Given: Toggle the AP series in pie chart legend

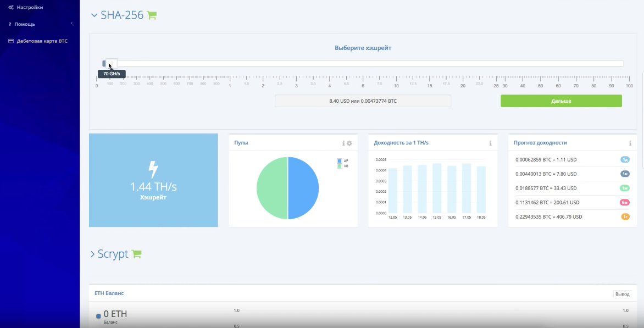Looking at the screenshot, I should coord(340,161).
